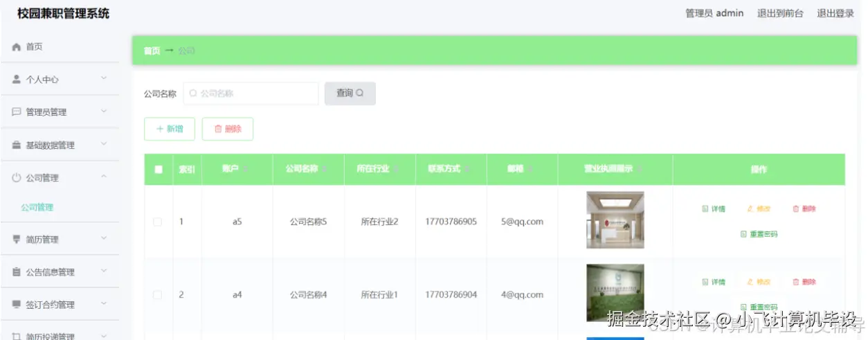This screenshot has width=868, height=340.
Task: Click the 索引 column header
Action: (187, 170)
